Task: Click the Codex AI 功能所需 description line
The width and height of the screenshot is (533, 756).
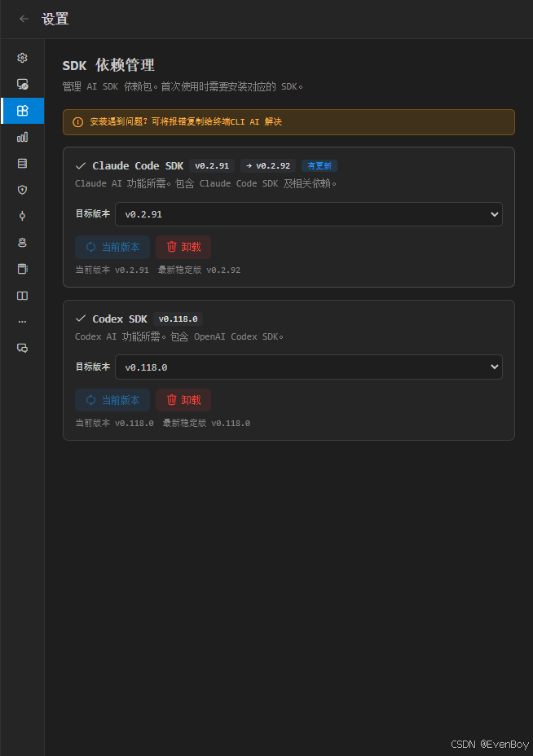Action: pyautogui.click(x=179, y=336)
